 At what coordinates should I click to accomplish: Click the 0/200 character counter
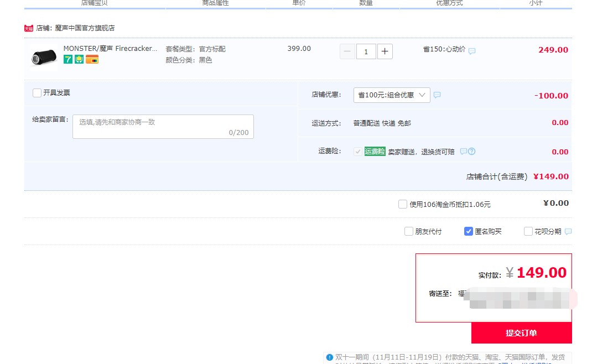[x=238, y=133]
